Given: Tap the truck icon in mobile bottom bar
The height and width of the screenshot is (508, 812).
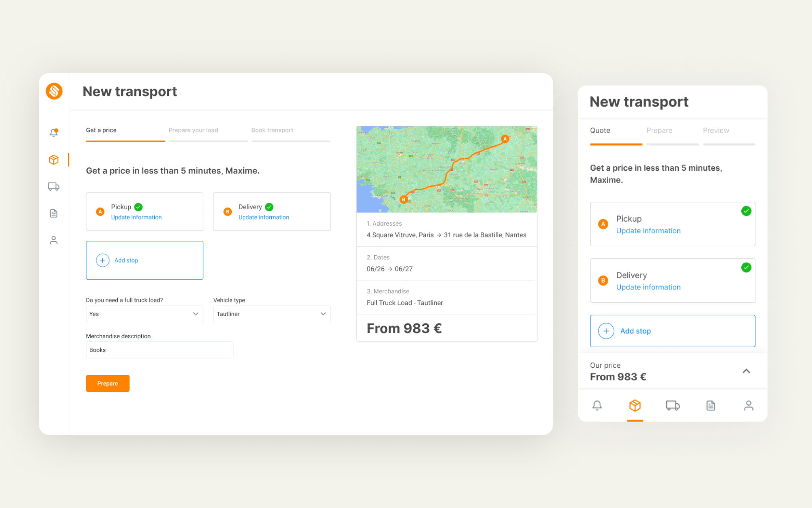Looking at the screenshot, I should coord(673,405).
